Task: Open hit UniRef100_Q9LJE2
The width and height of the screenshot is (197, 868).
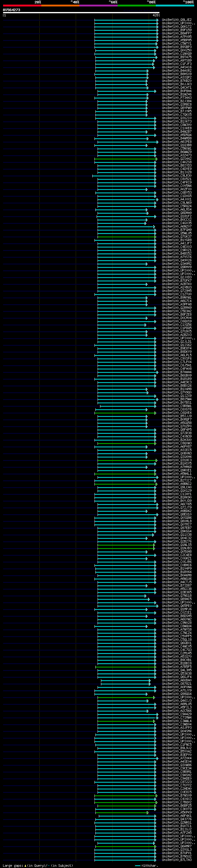Action: pos(176,20)
